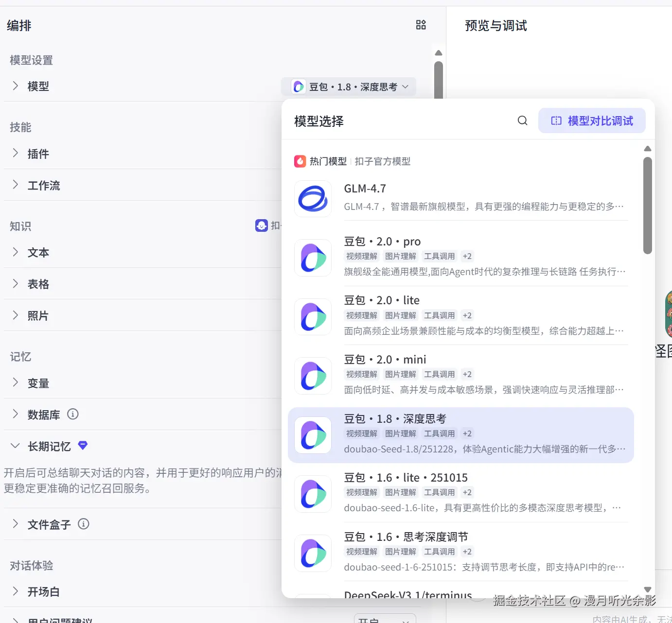Click the model list scroll-down arrow
The image size is (672, 623).
pyautogui.click(x=647, y=589)
